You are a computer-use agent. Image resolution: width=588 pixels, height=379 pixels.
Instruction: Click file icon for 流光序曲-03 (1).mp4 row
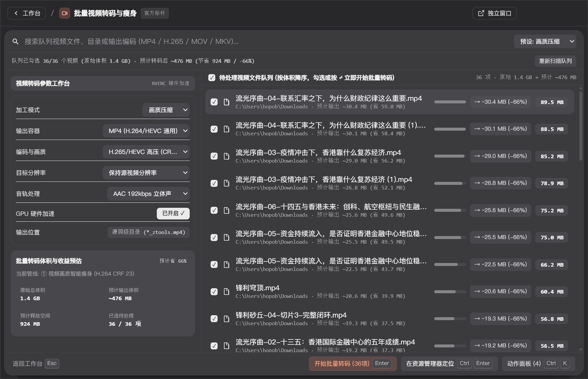click(227, 183)
